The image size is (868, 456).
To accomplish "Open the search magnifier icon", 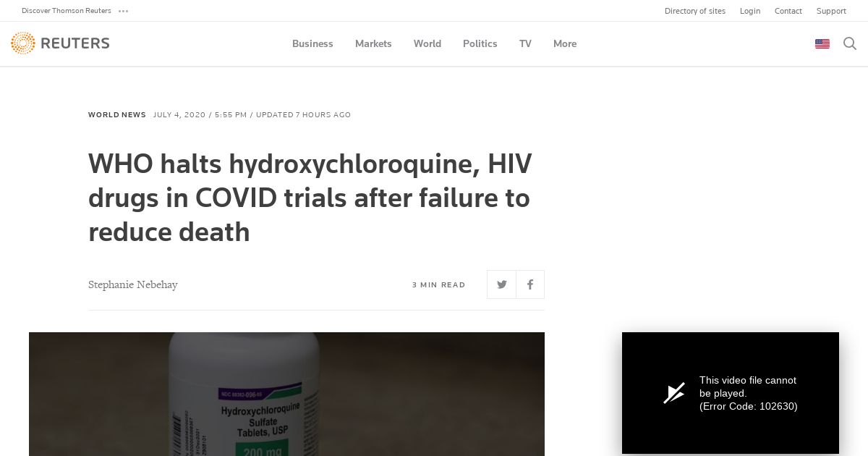I will [x=850, y=43].
